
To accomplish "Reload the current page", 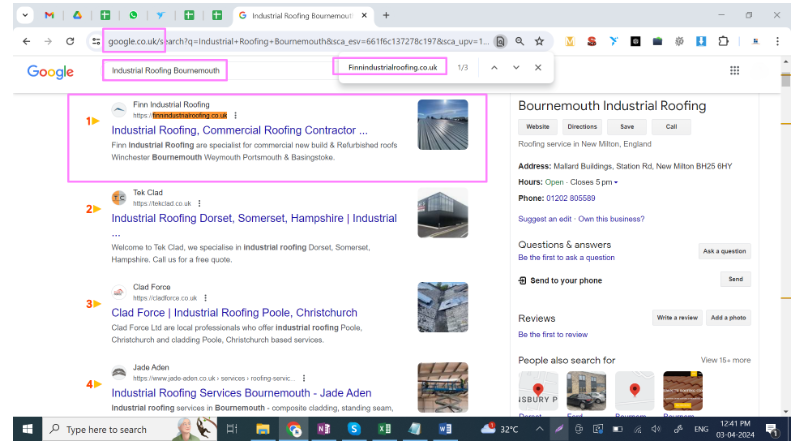I will coord(70,42).
